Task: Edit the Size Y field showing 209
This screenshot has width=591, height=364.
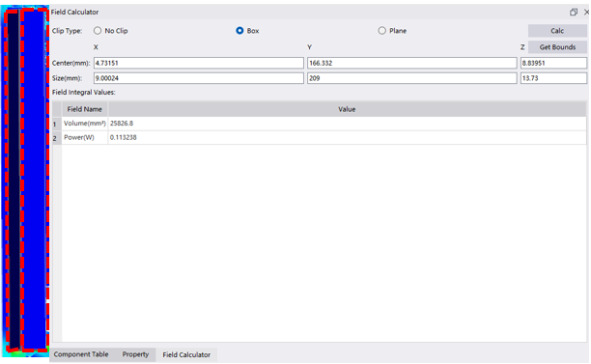Action: pyautogui.click(x=412, y=78)
